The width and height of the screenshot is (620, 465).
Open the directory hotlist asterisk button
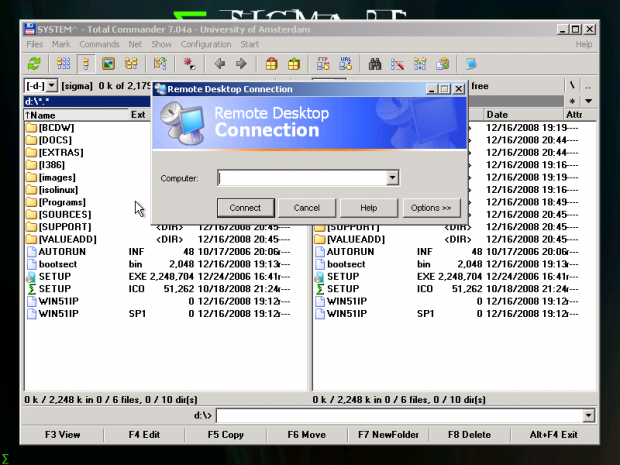(x=572, y=101)
